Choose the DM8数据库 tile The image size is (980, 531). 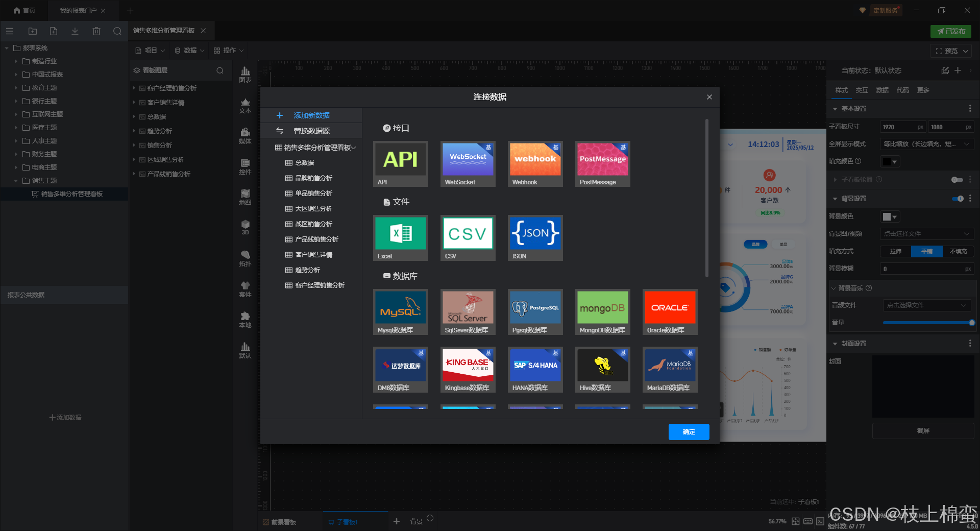tap(401, 370)
